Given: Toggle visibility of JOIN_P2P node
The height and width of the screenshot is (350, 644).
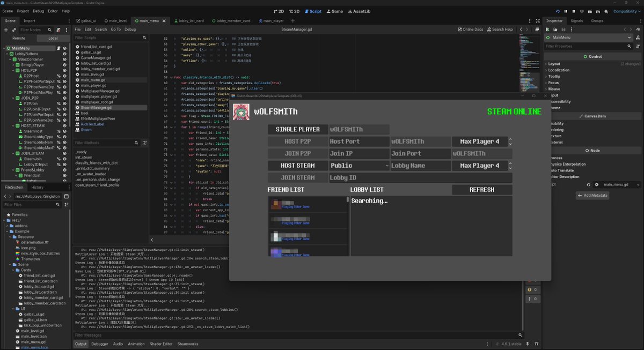Looking at the screenshot, I should (x=64, y=98).
